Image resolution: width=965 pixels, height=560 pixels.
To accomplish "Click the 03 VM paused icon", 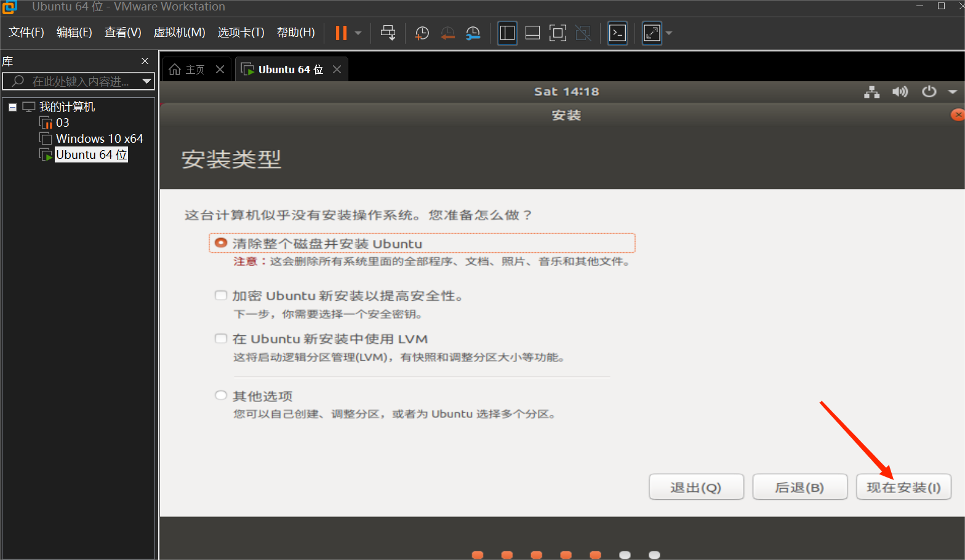I will 46,123.
